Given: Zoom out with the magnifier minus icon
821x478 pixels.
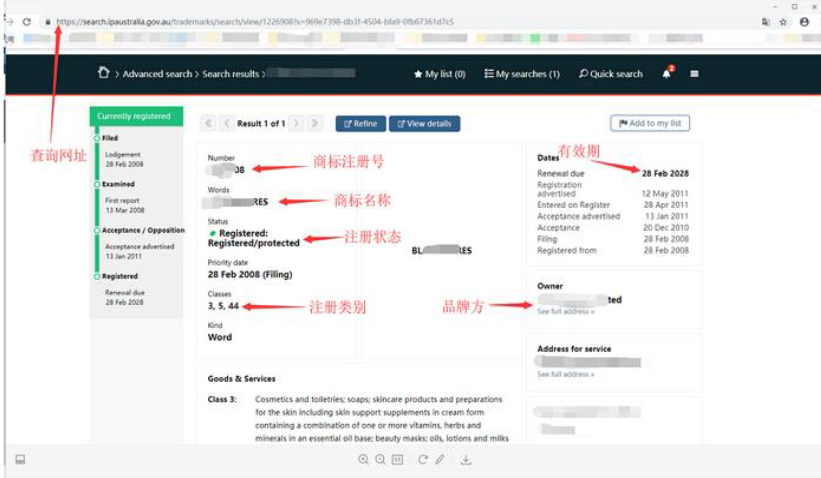Looking at the screenshot, I should click(380, 460).
